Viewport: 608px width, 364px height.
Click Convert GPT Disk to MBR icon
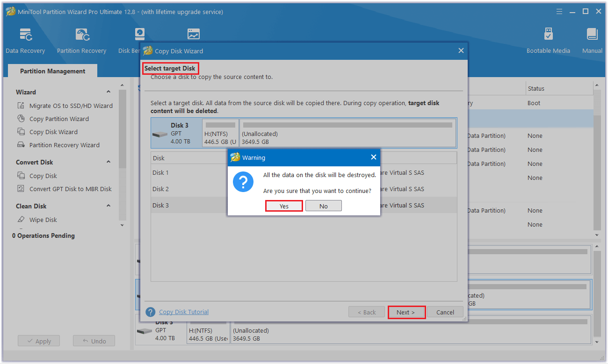(x=21, y=189)
